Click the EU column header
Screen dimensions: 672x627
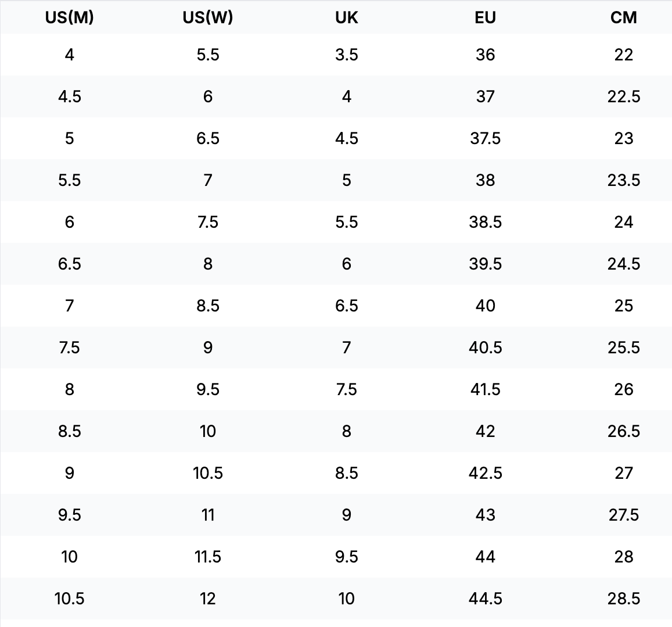tap(485, 17)
